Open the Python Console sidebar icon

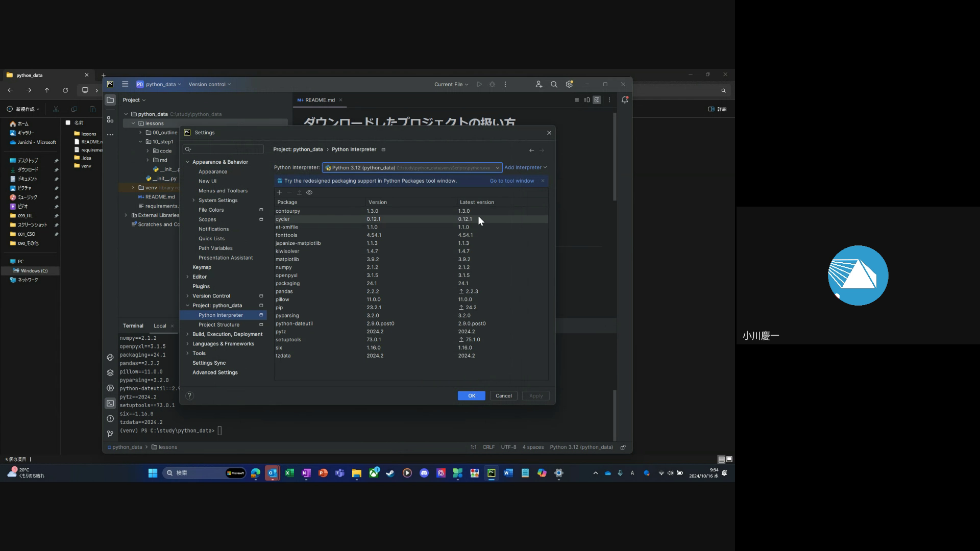110,358
